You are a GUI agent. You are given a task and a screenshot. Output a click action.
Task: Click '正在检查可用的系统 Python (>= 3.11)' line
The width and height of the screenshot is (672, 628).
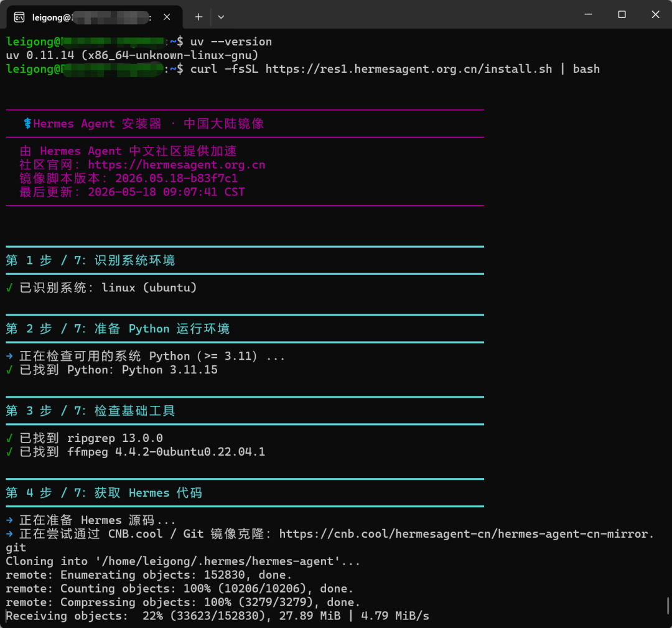pyautogui.click(x=152, y=356)
